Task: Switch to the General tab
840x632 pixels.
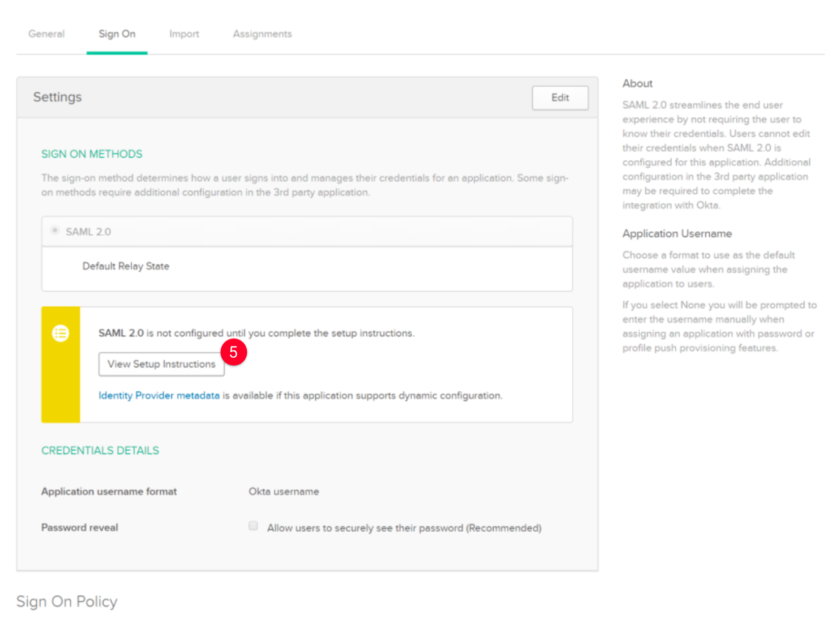Action: [x=46, y=33]
